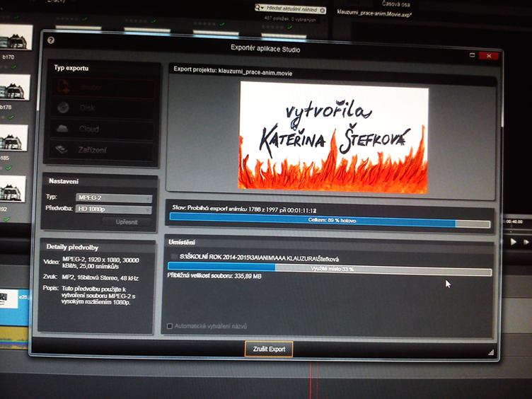Image resolution: width=532 pixels, height=399 pixels.
Task: Select thumbnail b170 in the background library
Action: tap(16, 37)
